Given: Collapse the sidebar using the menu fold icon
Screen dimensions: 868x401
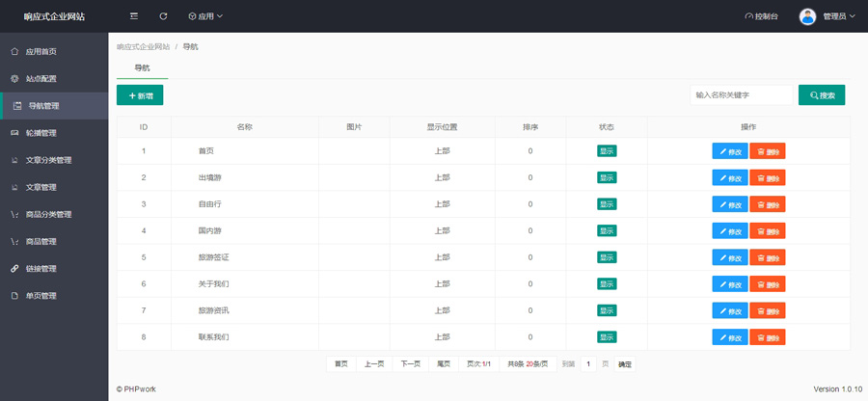Looking at the screenshot, I should tap(134, 16).
